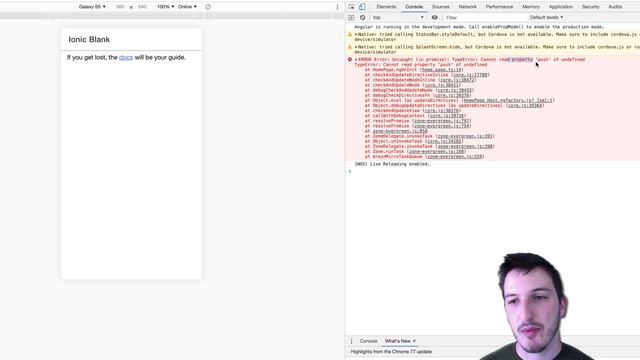Open device toolbar three-dot more options
The width and height of the screenshot is (640, 360).
(337, 7)
